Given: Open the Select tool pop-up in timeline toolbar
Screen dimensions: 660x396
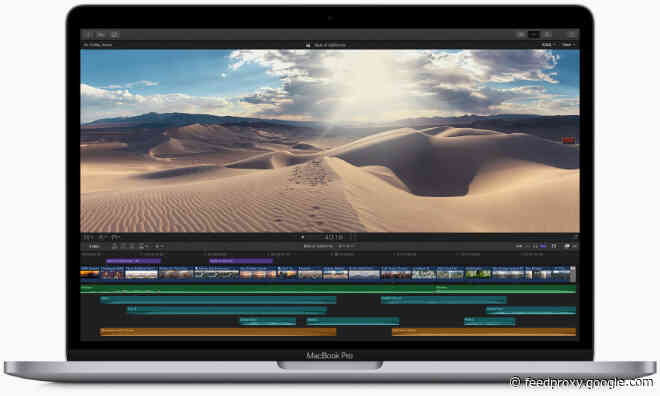Looking at the screenshot, I should [160, 246].
